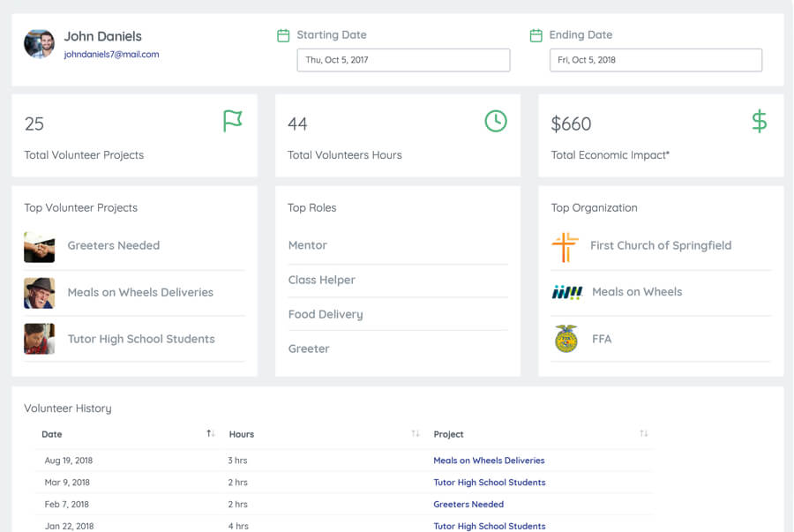Select the Mentor role in Top Roles
The width and height of the screenshot is (794, 532).
click(x=307, y=245)
